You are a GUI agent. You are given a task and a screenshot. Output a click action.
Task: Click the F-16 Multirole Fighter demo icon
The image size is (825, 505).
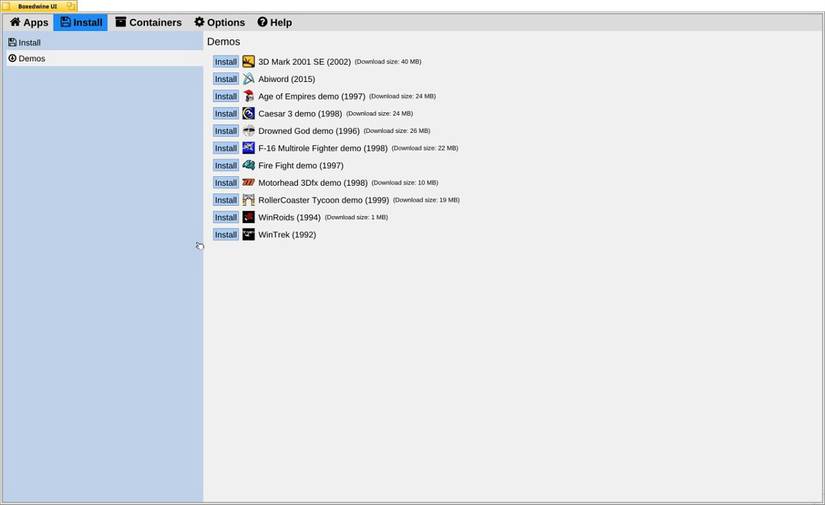coord(248,148)
